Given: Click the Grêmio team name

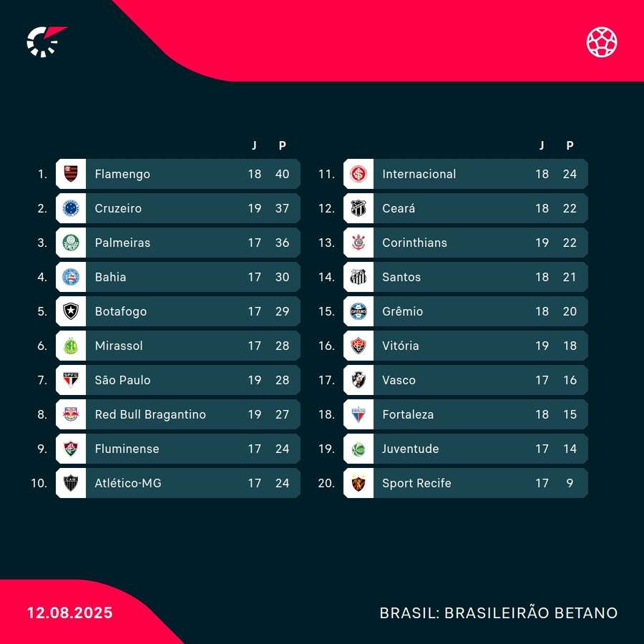Looking at the screenshot, I should [x=402, y=311].
